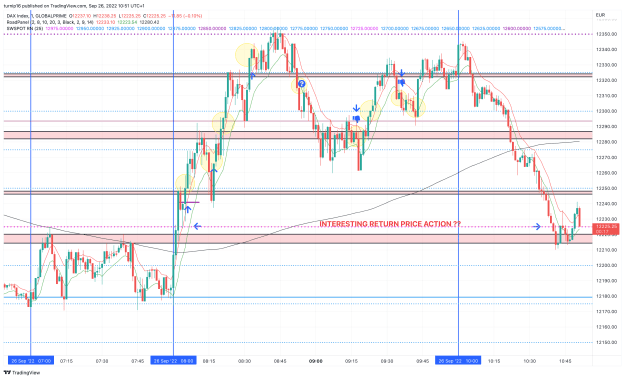Image resolution: width=625 pixels, height=379 pixels.
Task: Click the 10:15 time axis label
Action: [x=494, y=361]
